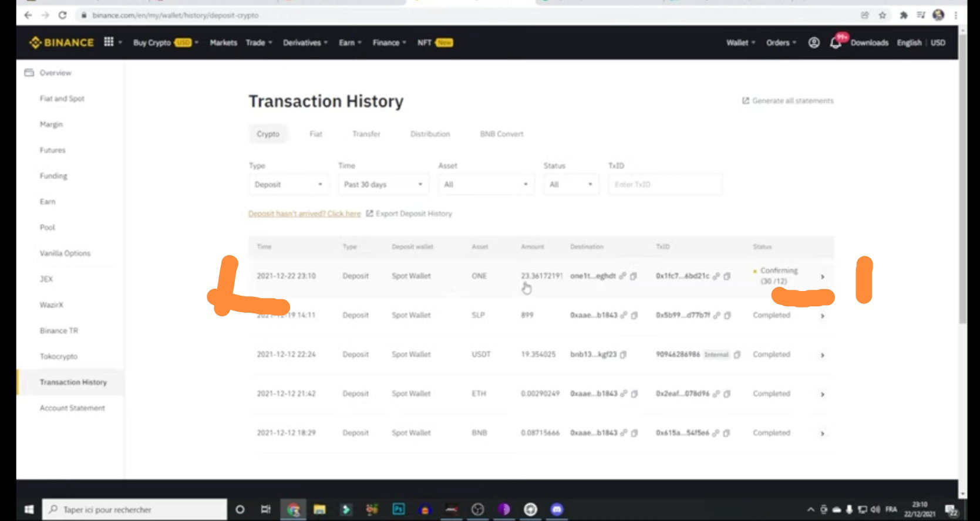Screen dimensions: 980x521
Task: Bookmark this page with the star icon
Action: (x=882, y=15)
